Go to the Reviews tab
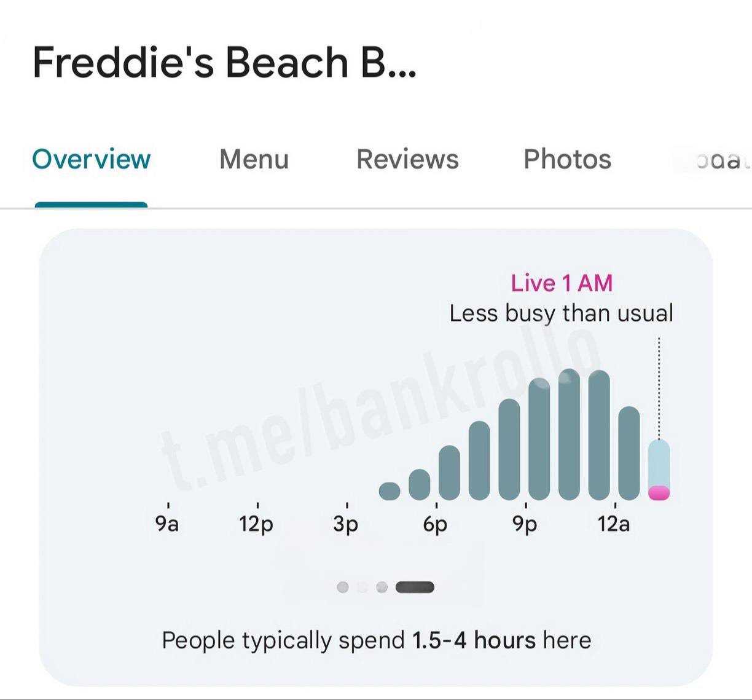The width and height of the screenshot is (752, 700). (x=407, y=159)
